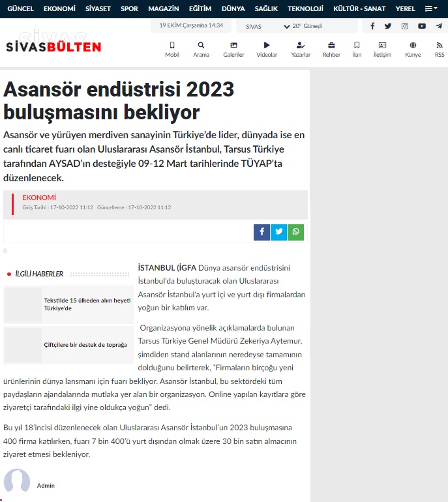The height and width of the screenshot is (502, 448).
Task: Visit the YouTube channel from header
Action: 422,26
